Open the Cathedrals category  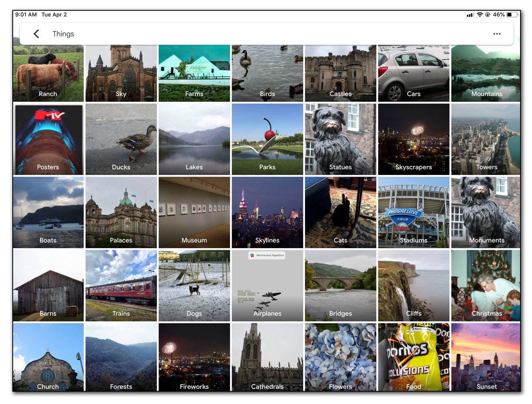pos(267,357)
